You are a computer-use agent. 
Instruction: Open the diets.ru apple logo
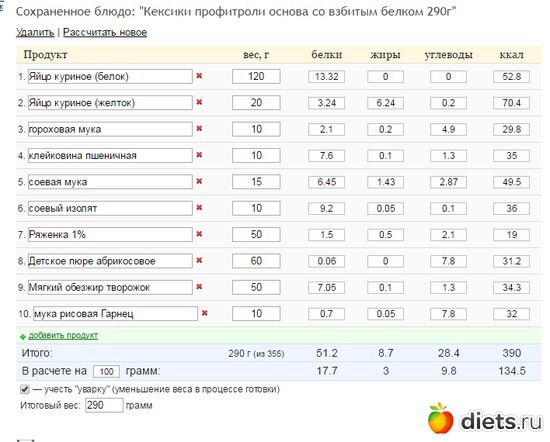pos(441,418)
